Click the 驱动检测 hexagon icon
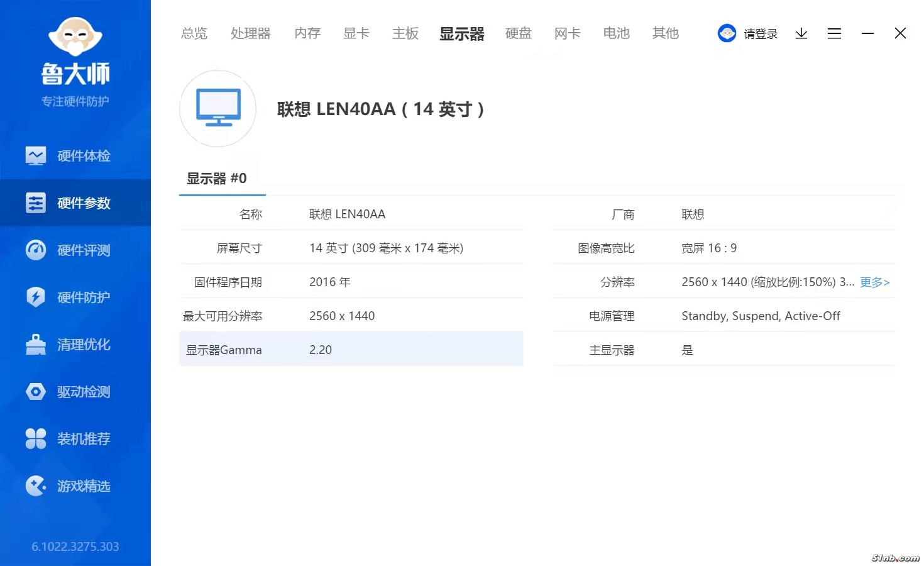 pyautogui.click(x=36, y=391)
